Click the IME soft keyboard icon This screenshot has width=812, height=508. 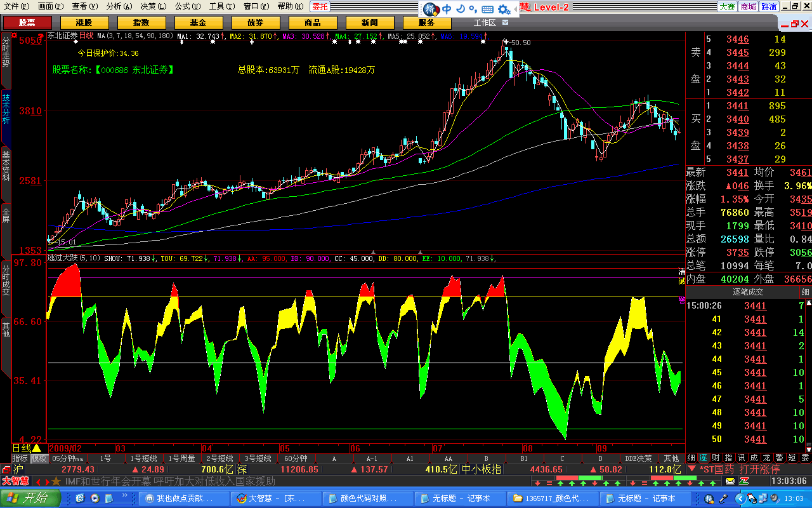pyautogui.click(x=488, y=9)
